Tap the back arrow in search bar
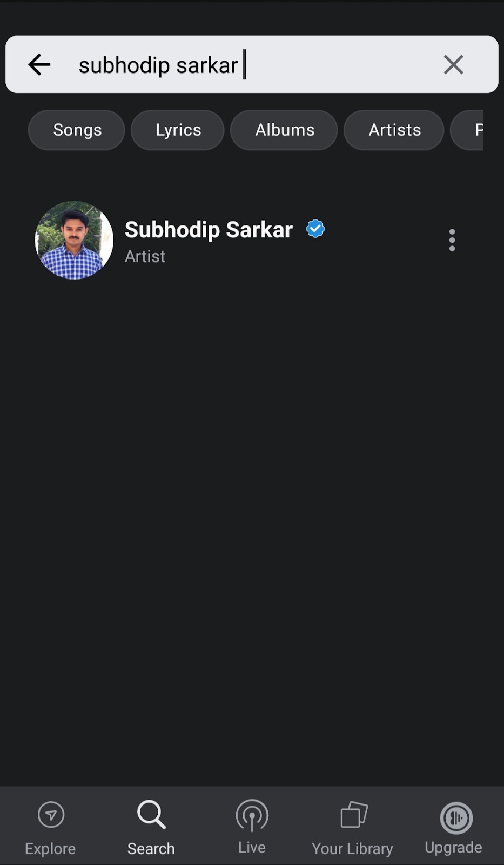The image size is (504, 865). pos(39,65)
